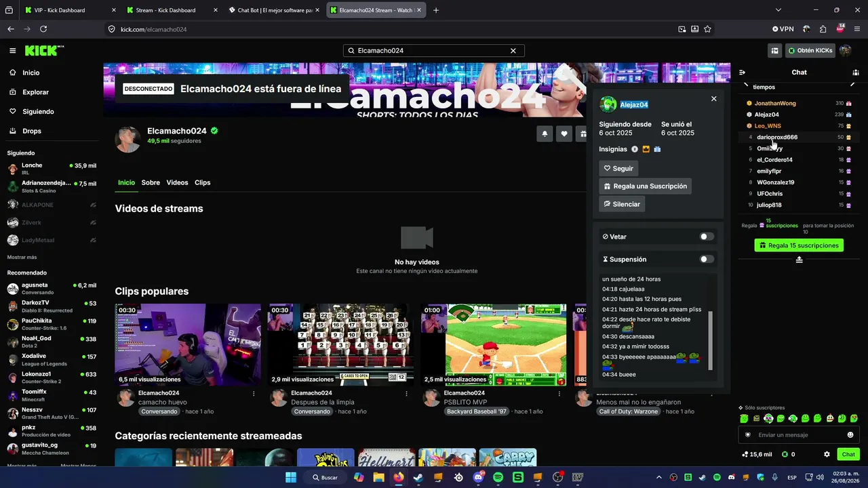The height and width of the screenshot is (488, 868).
Task: Open the Backyard Baseball '97 category tag
Action: pyautogui.click(x=477, y=411)
